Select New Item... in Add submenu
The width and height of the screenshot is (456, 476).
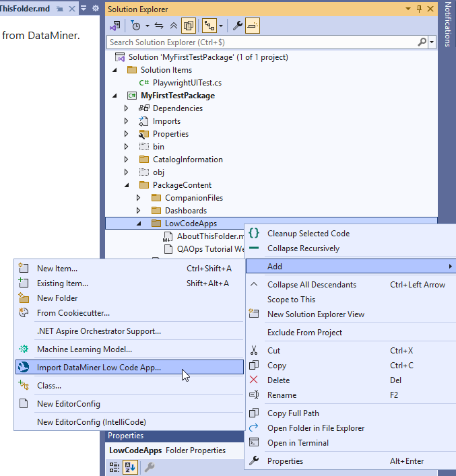[129, 269]
